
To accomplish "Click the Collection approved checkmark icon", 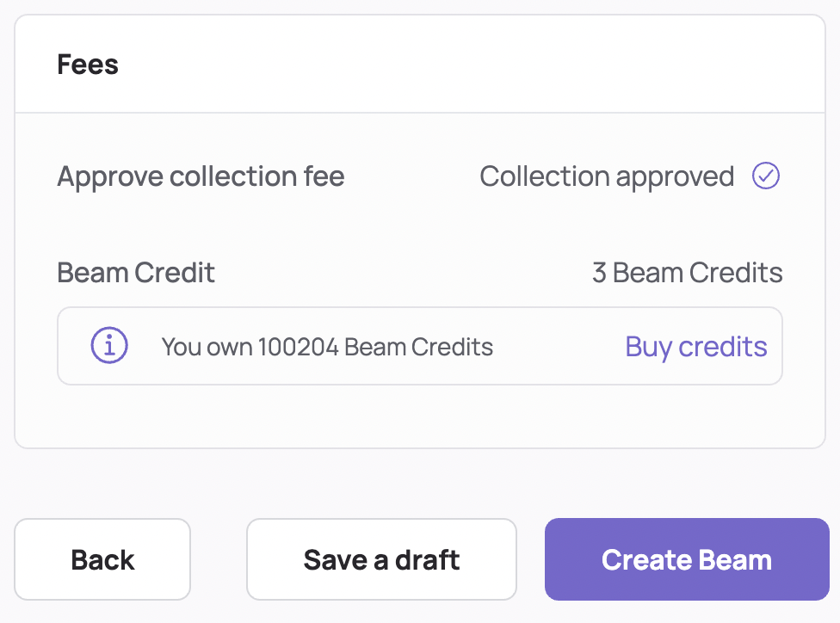I will pos(765,176).
